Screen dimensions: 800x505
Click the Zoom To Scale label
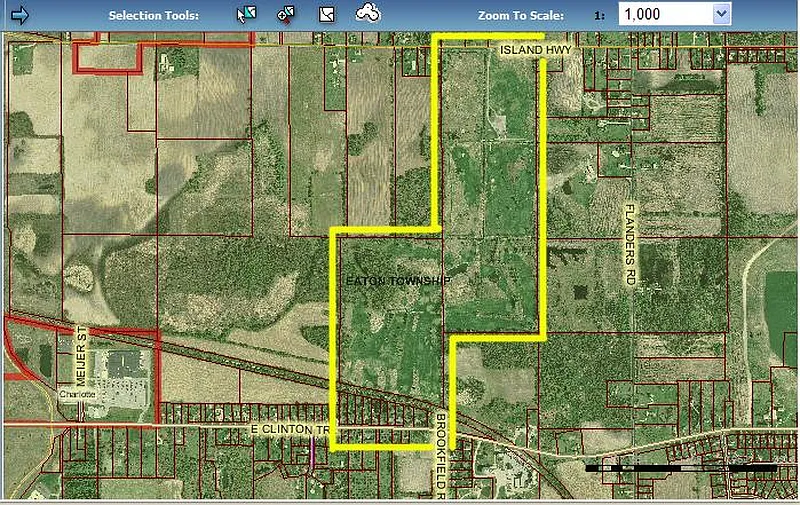pos(521,16)
